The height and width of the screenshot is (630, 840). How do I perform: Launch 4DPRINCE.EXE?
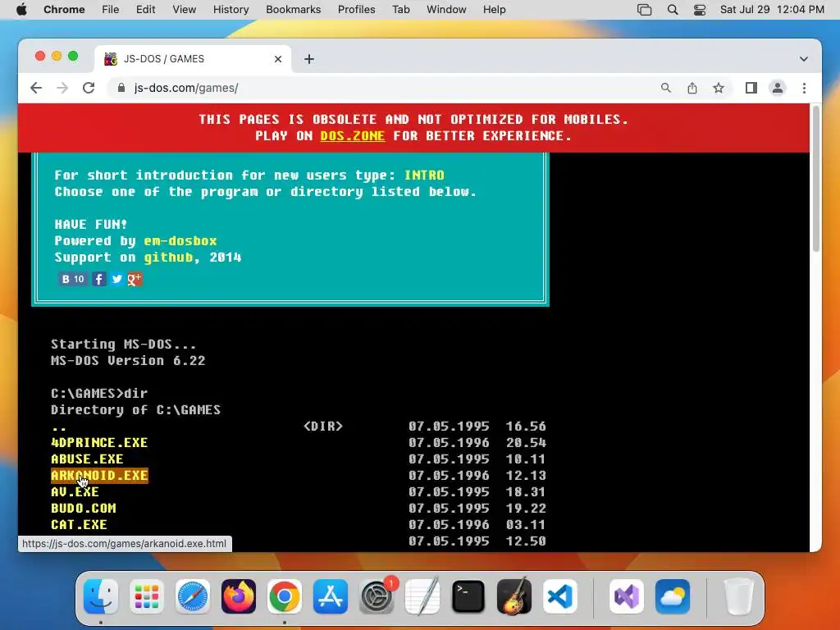(x=99, y=443)
